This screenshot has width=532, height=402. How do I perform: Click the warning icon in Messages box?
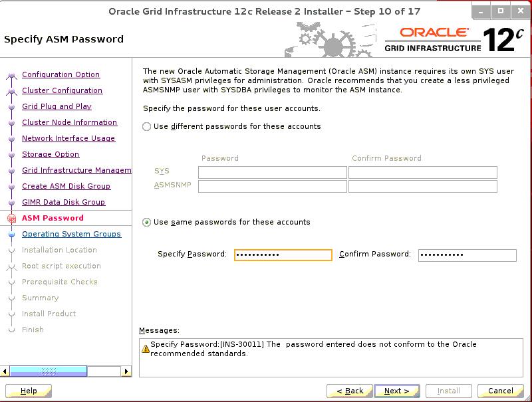[146, 349]
